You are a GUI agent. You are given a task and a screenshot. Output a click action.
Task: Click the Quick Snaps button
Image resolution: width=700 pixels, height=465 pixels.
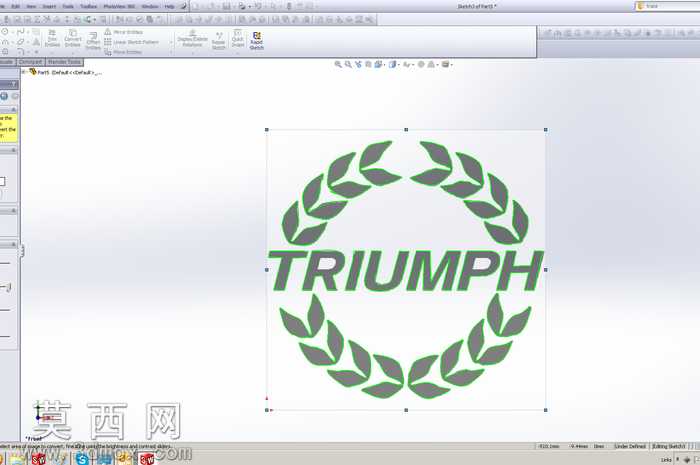[238, 39]
